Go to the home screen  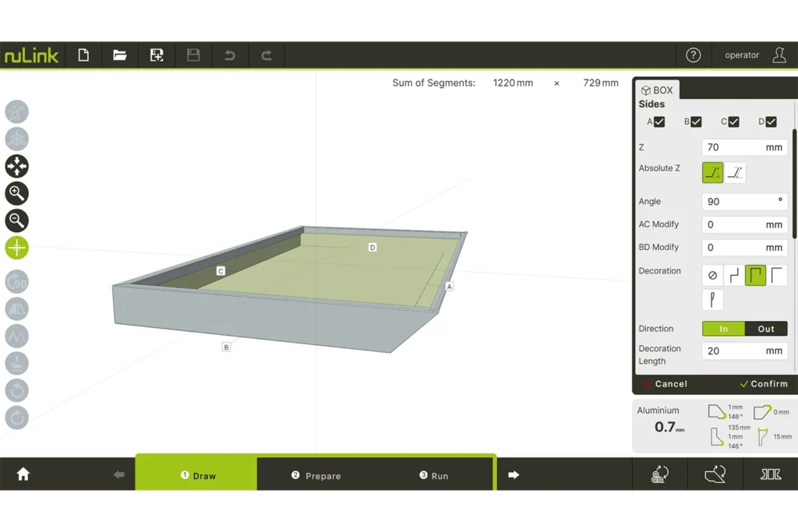(x=23, y=474)
